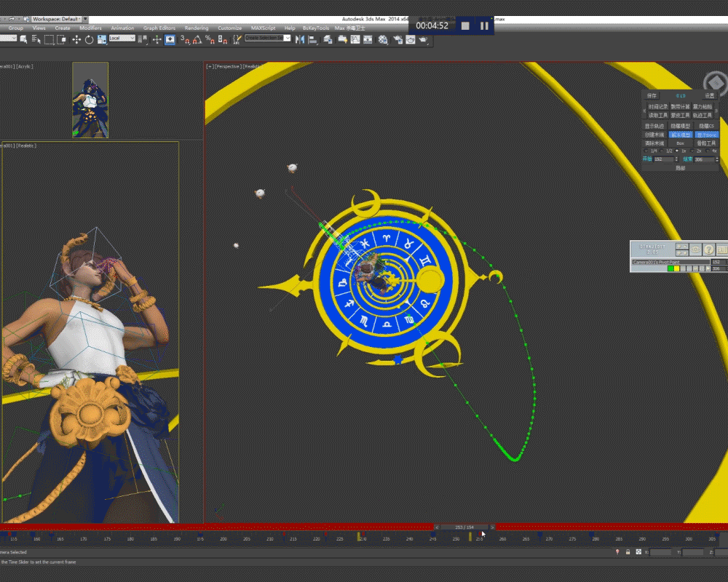728x582 pixels.
Task: Open the Layer Manager
Action: tap(328, 40)
